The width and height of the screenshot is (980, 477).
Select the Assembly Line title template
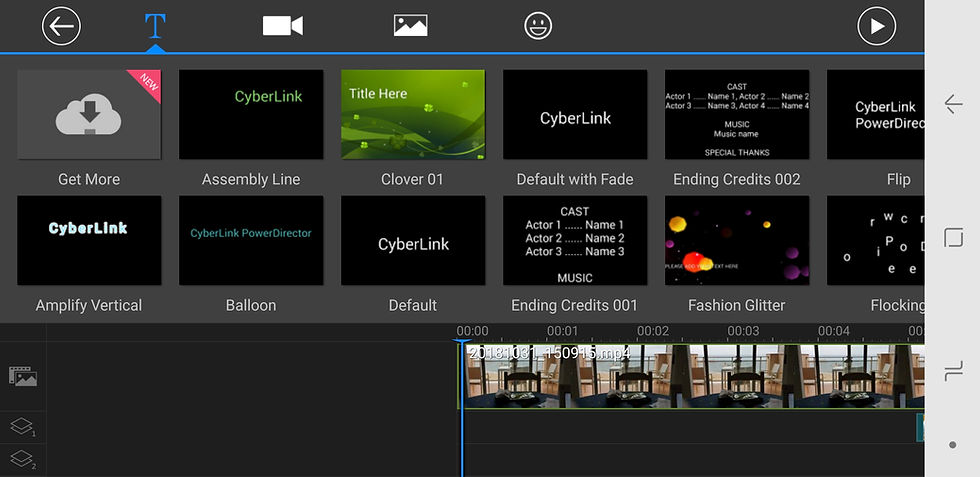pos(251,114)
